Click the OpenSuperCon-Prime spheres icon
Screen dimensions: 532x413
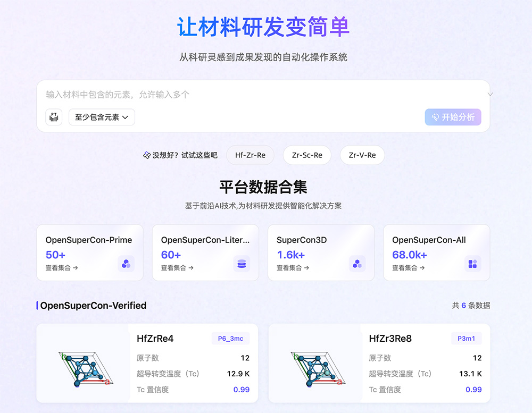click(x=126, y=264)
